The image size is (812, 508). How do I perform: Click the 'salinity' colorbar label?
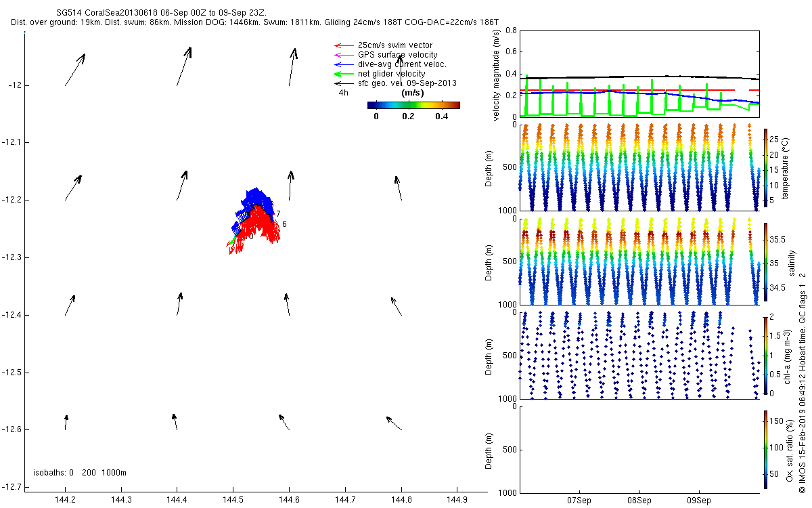[x=792, y=261]
